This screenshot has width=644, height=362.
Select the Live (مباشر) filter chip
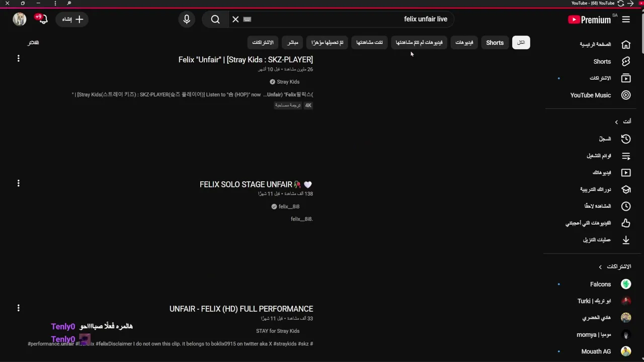292,43
